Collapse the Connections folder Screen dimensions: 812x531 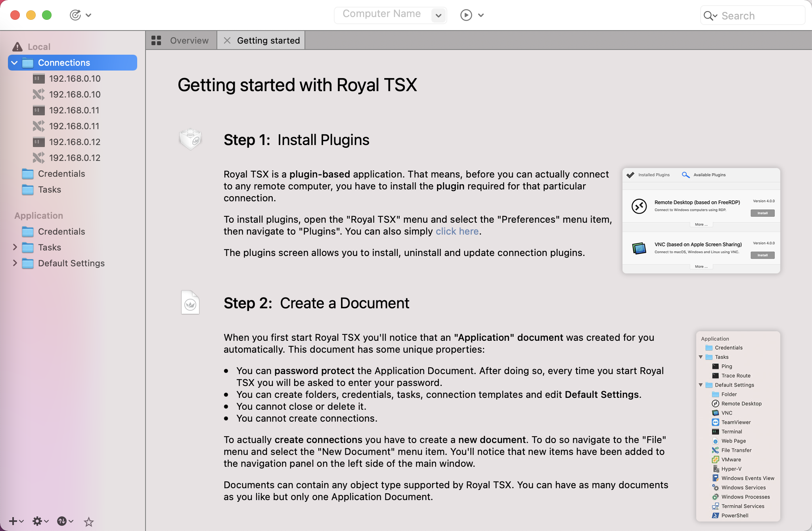pyautogui.click(x=14, y=63)
